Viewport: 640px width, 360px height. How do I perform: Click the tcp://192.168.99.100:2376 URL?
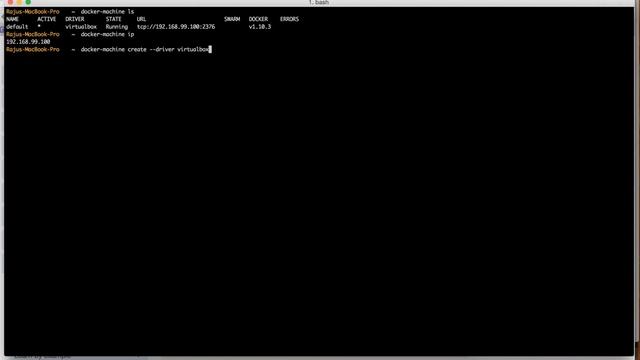176,27
